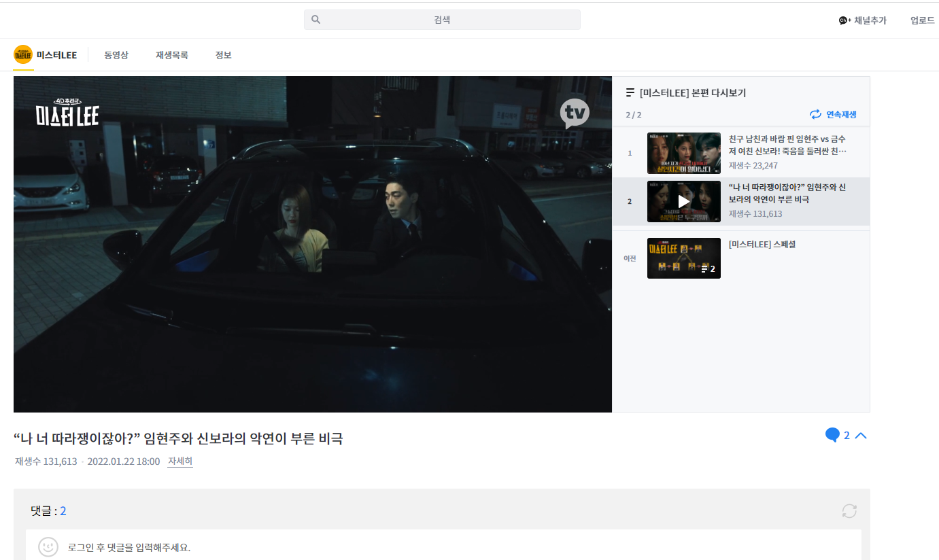Click the tv watermark icon on video
Viewport: 939px width, 560px height.
click(575, 113)
